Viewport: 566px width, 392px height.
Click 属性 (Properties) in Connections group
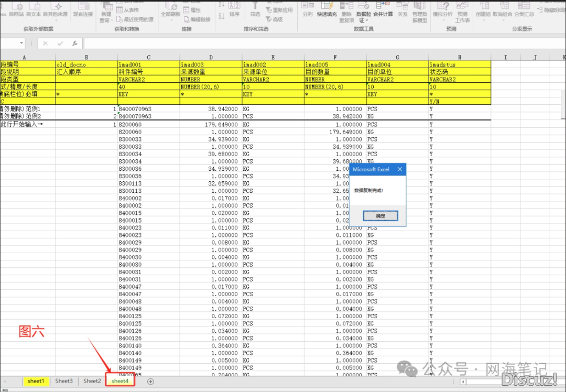tap(192, 10)
